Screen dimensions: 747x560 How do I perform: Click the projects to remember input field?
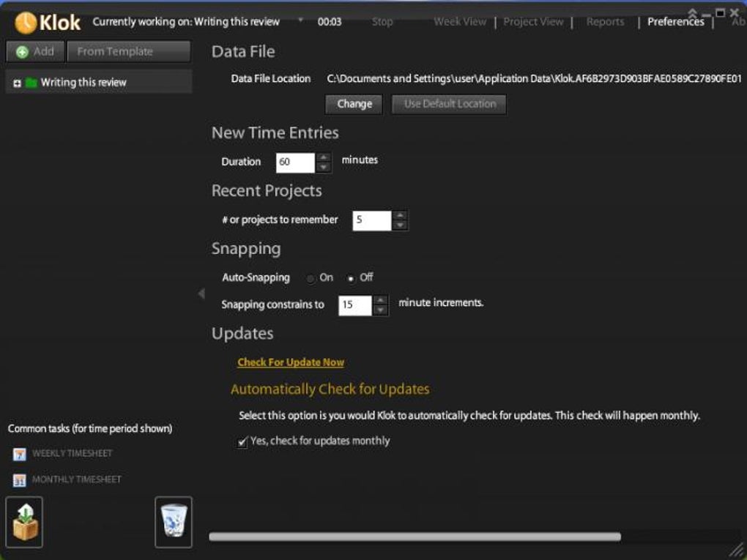372,220
